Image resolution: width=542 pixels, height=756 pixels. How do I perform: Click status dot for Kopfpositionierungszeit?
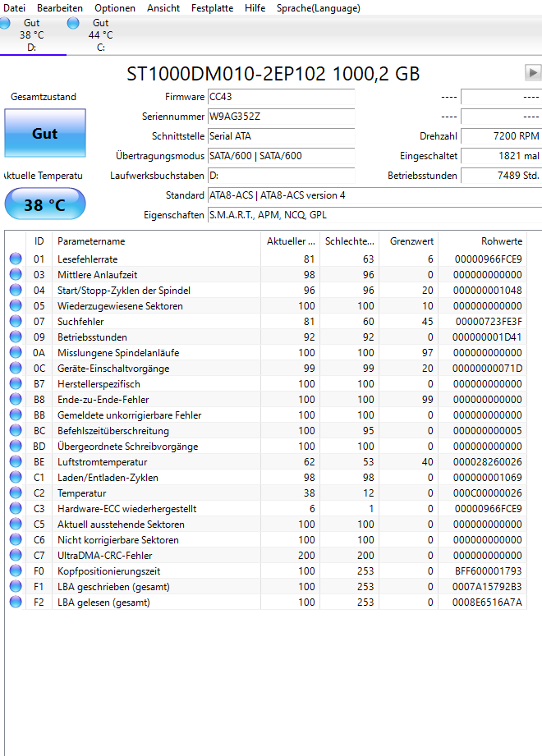coord(16,570)
